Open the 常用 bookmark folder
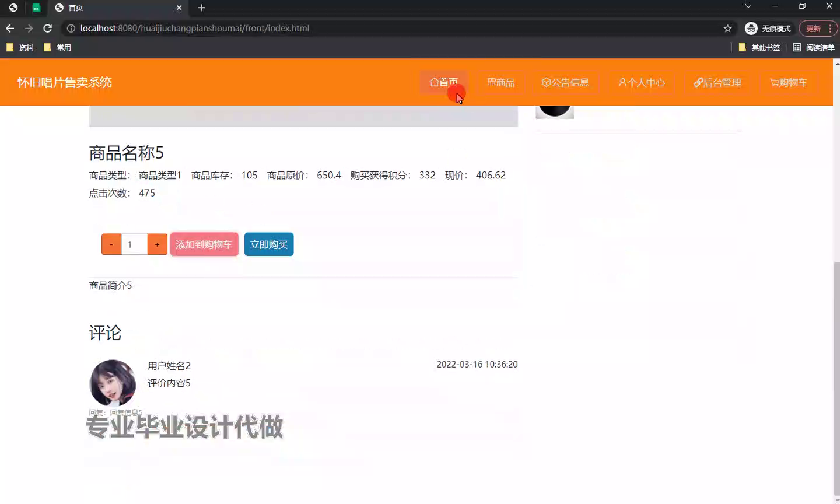Viewport: 840px width, 504px height. click(x=57, y=47)
